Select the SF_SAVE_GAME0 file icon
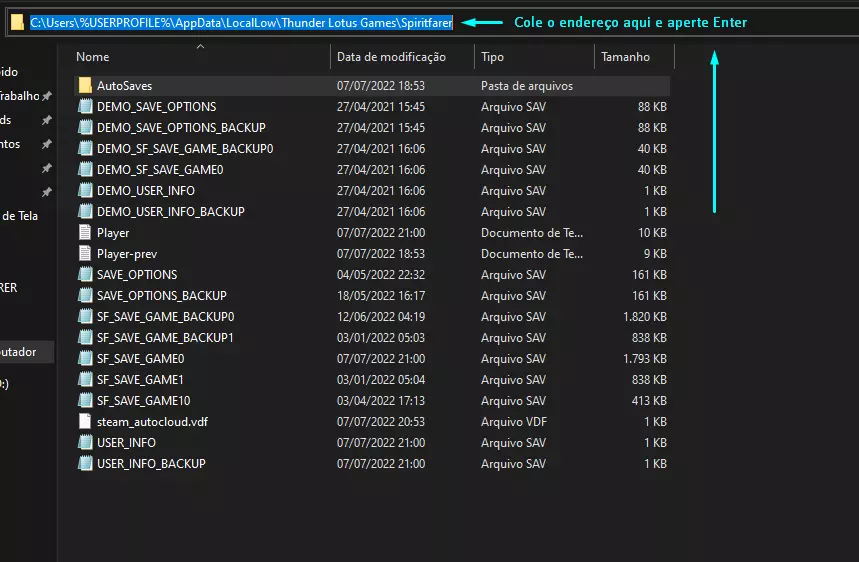 (x=85, y=359)
